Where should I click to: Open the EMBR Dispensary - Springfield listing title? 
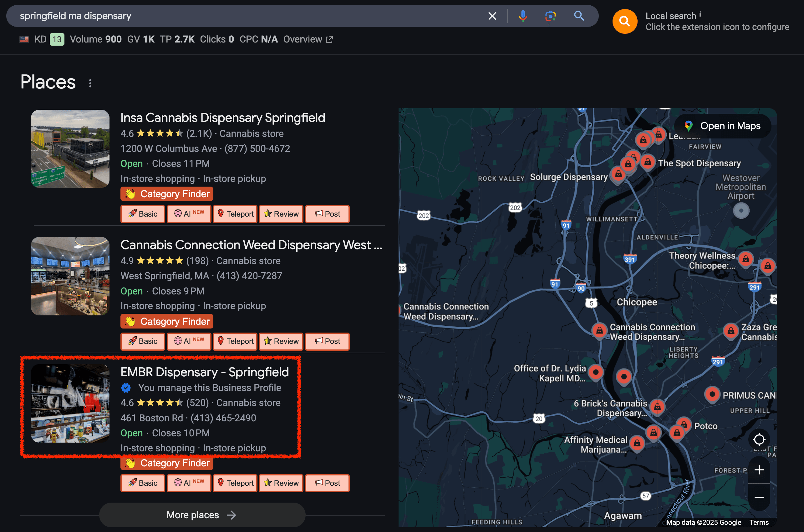pyautogui.click(x=204, y=372)
